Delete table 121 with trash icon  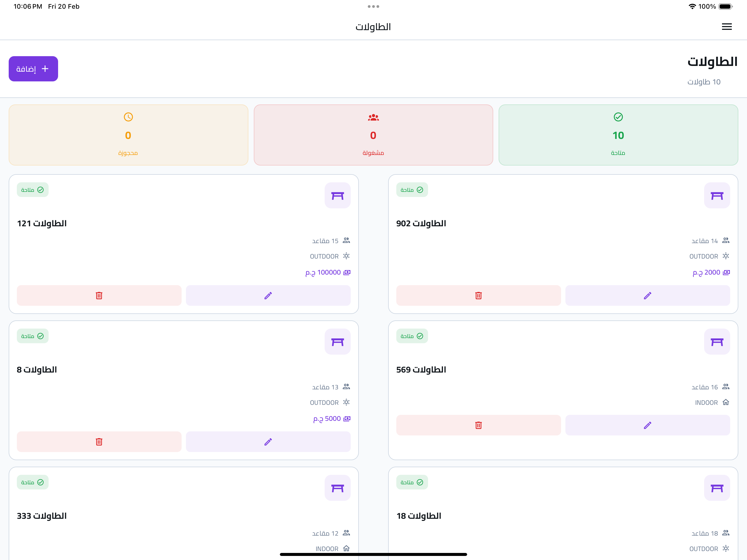click(99, 295)
